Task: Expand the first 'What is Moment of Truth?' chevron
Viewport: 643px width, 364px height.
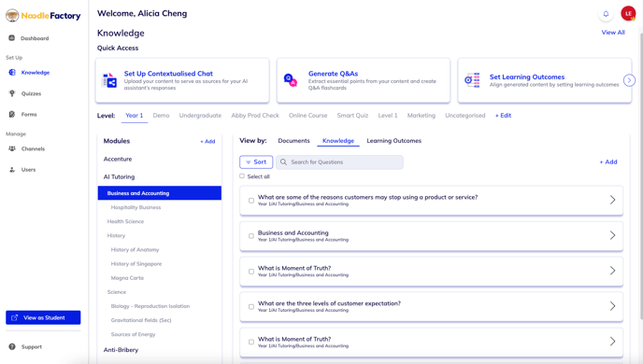Action: point(612,271)
